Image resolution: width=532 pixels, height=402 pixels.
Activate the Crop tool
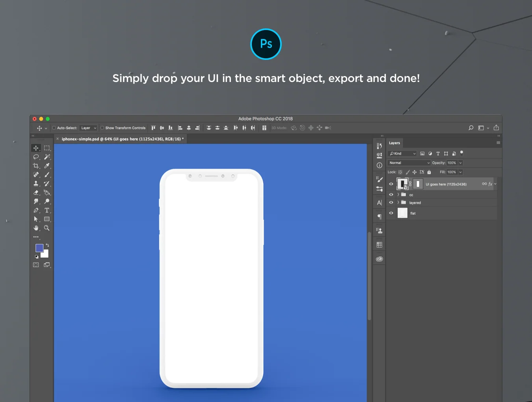click(36, 166)
